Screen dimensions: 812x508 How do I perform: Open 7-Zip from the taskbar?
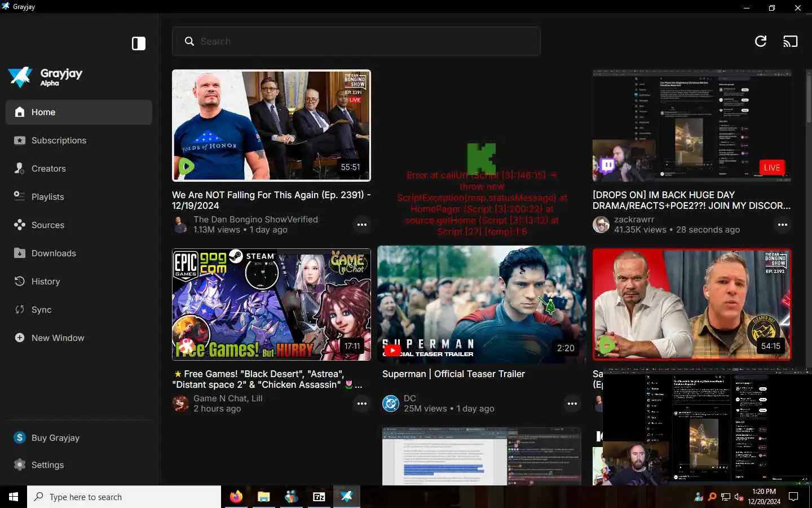(319, 497)
